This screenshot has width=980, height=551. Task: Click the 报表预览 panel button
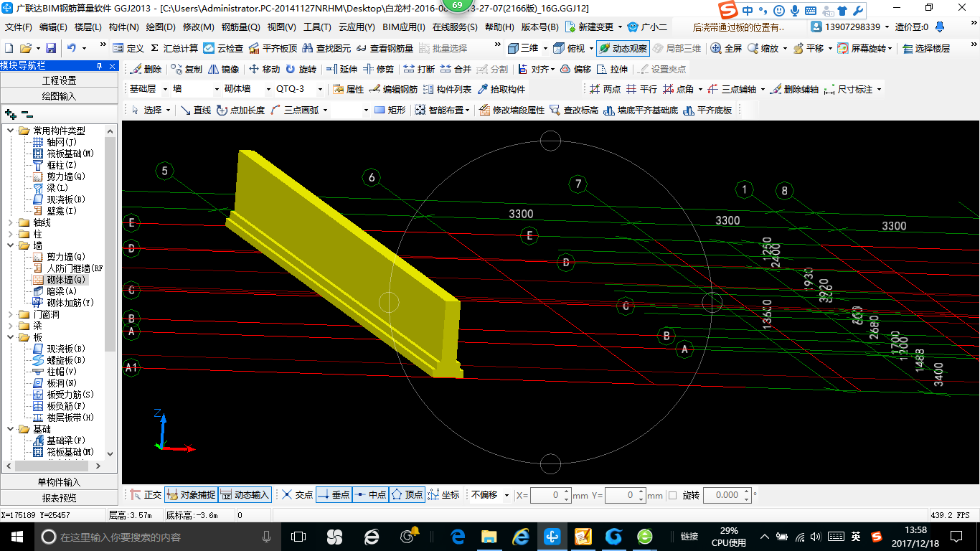59,497
